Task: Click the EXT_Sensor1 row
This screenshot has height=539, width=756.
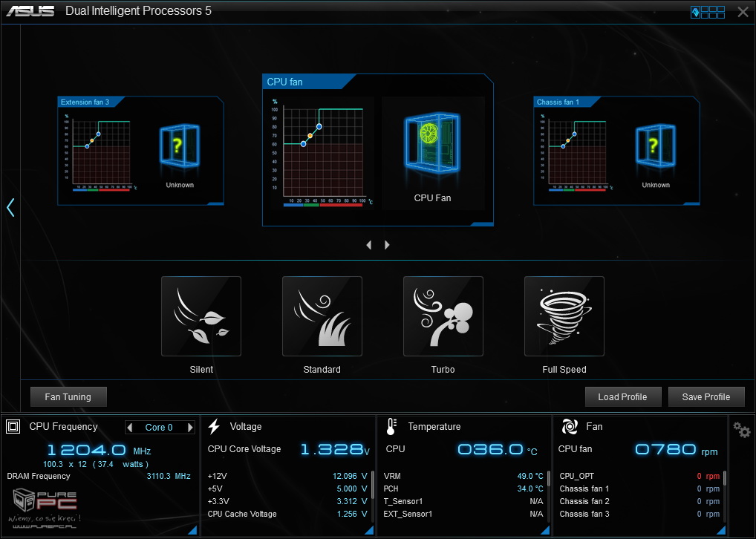Action: (463, 514)
